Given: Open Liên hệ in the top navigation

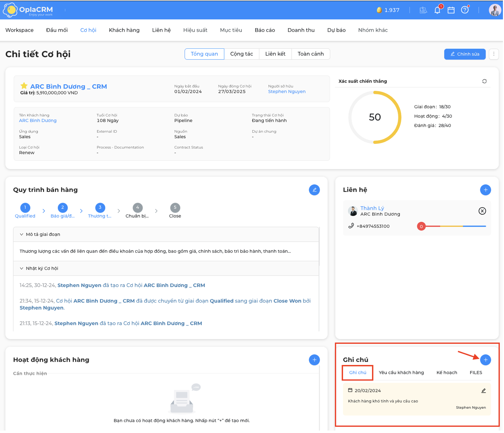Looking at the screenshot, I should (161, 30).
